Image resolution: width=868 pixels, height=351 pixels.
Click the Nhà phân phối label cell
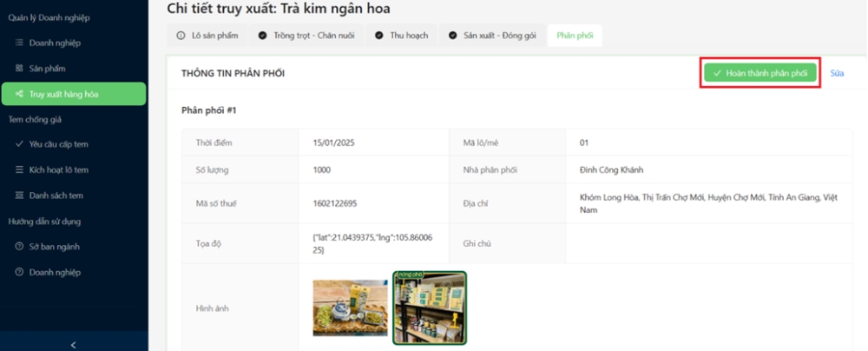pyautogui.click(x=507, y=170)
